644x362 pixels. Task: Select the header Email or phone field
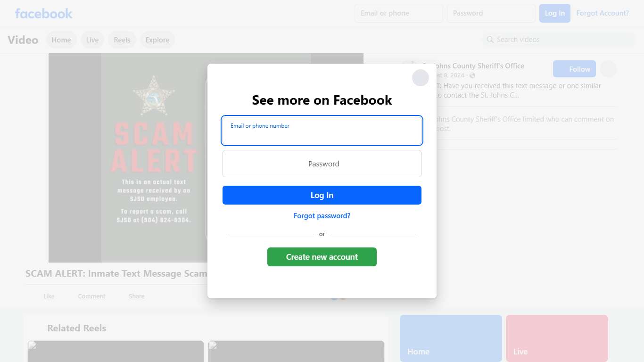tap(399, 13)
